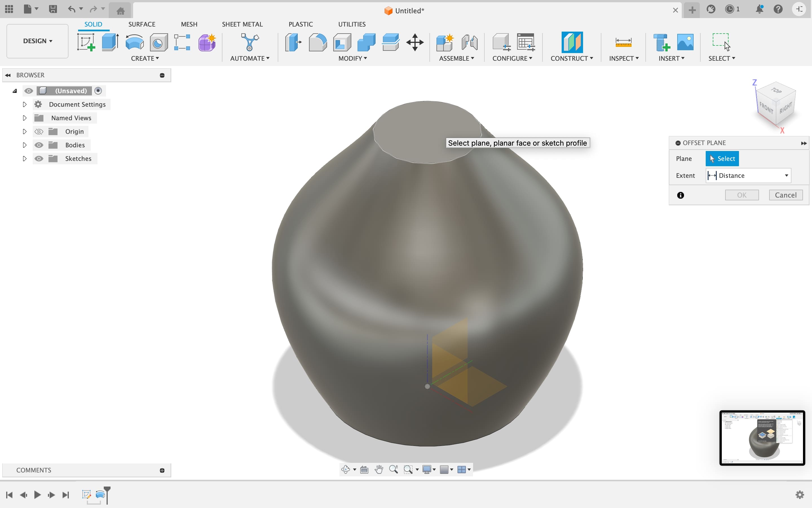Click the Orbit navigation icon
Screen dimensions: 812x508
346,469
